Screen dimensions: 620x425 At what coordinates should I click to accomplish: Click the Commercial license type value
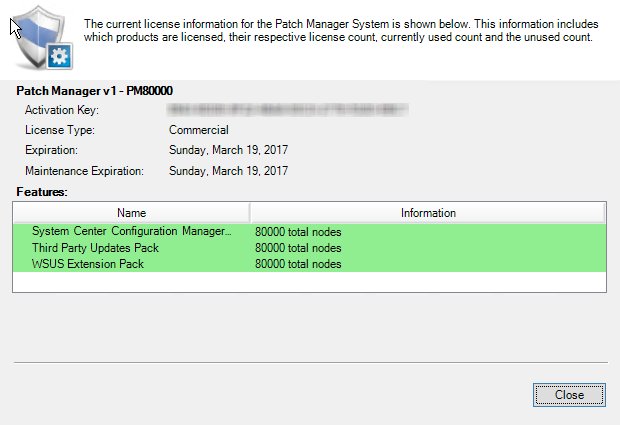[x=199, y=130]
